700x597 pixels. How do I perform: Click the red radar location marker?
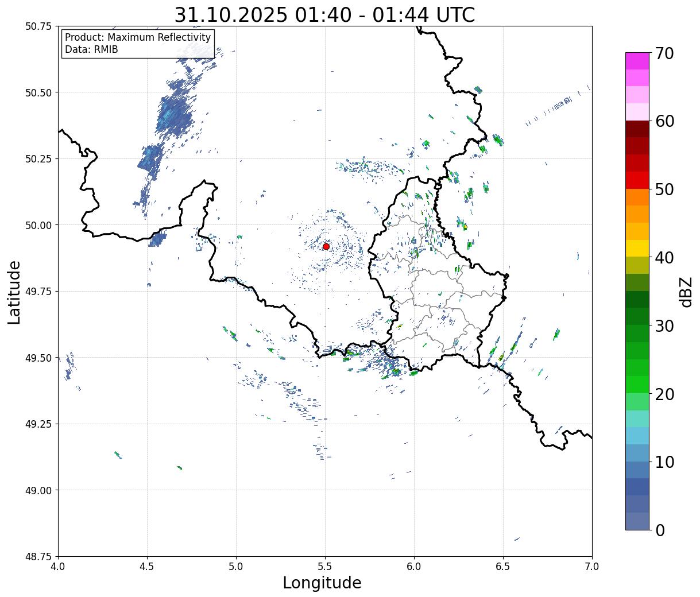(326, 246)
